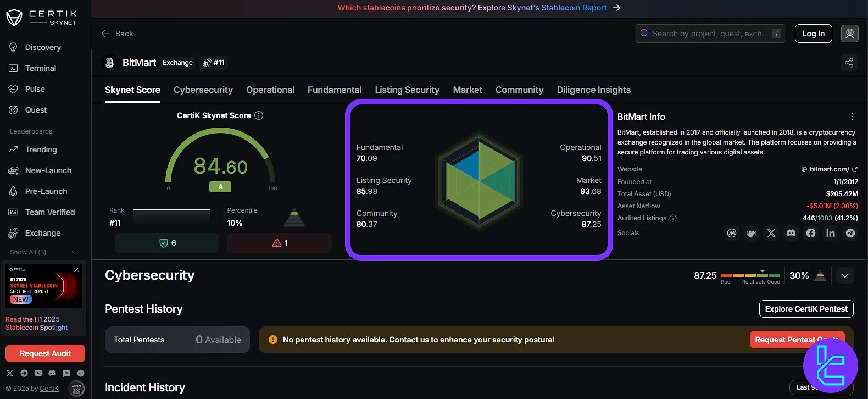Open CertiK's Telegram in sidebar footer
868x399 pixels.
24,373
